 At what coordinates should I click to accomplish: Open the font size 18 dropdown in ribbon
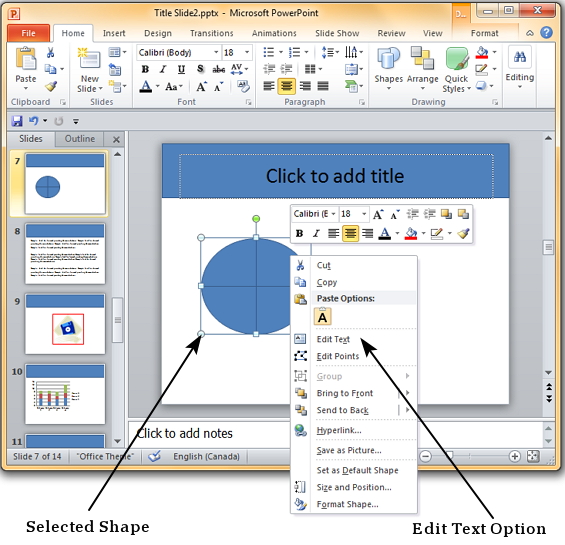(x=247, y=53)
